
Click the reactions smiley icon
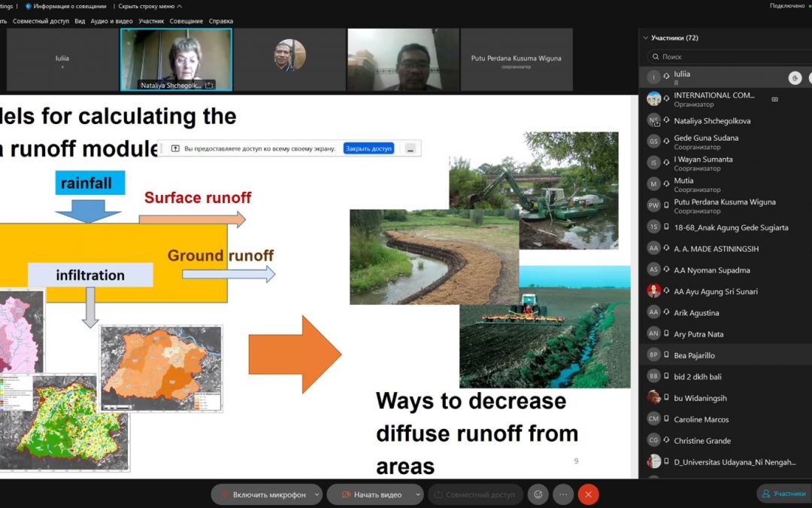point(538,494)
